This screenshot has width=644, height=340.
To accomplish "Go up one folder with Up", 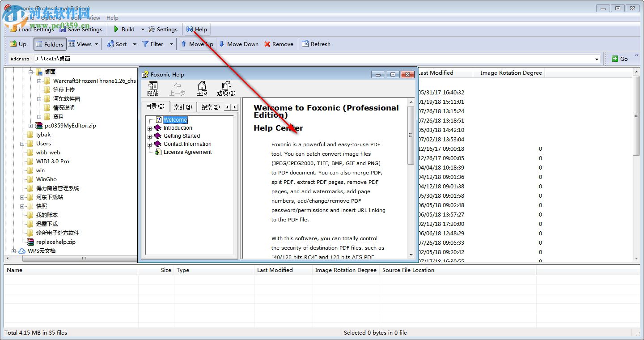I will click(x=18, y=44).
